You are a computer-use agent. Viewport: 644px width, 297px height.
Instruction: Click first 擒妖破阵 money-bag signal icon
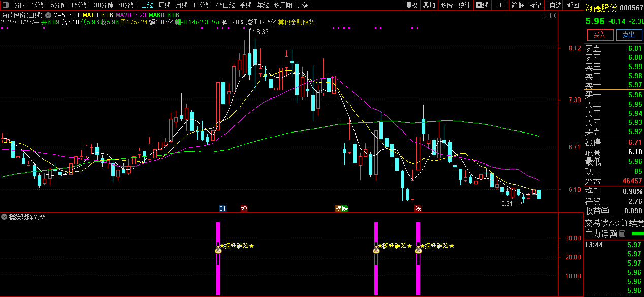coord(218,249)
